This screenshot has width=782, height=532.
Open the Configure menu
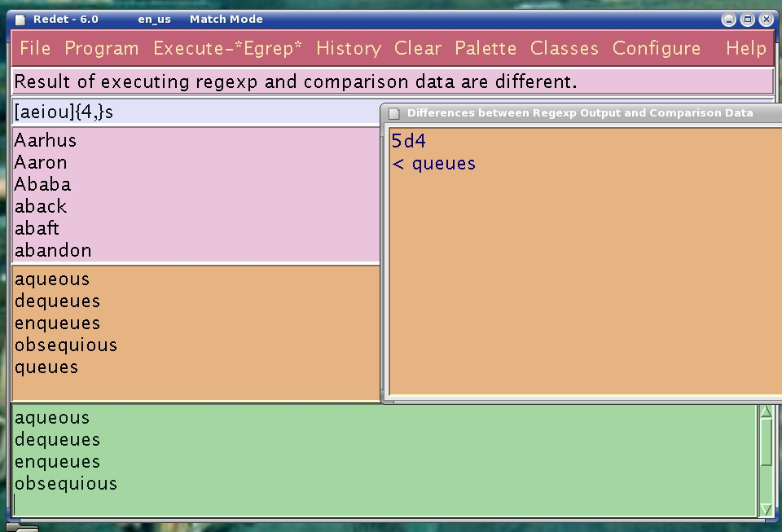(657, 49)
